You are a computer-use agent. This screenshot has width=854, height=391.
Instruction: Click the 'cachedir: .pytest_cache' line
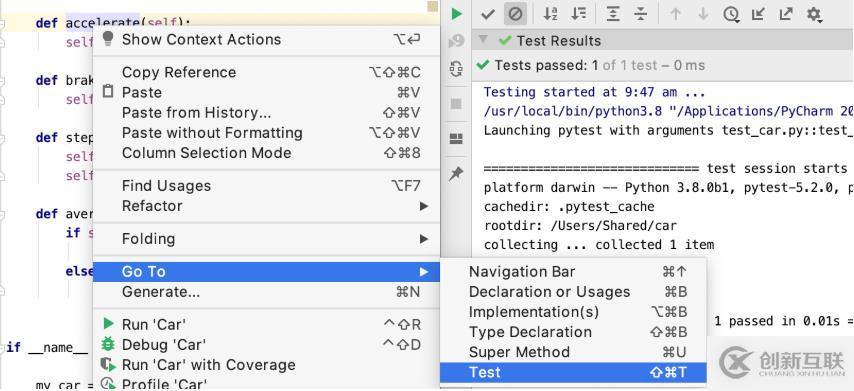pyautogui.click(x=569, y=207)
